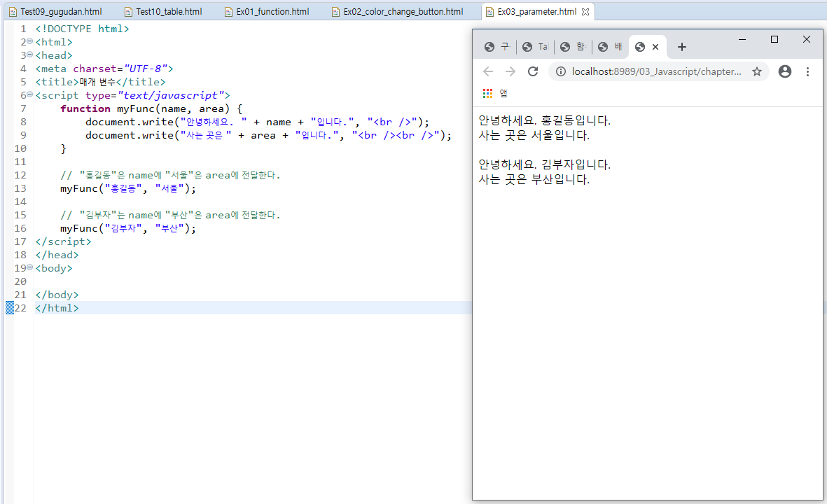Click the marker beside line 22
This screenshot has width=827, height=504.
click(10, 307)
